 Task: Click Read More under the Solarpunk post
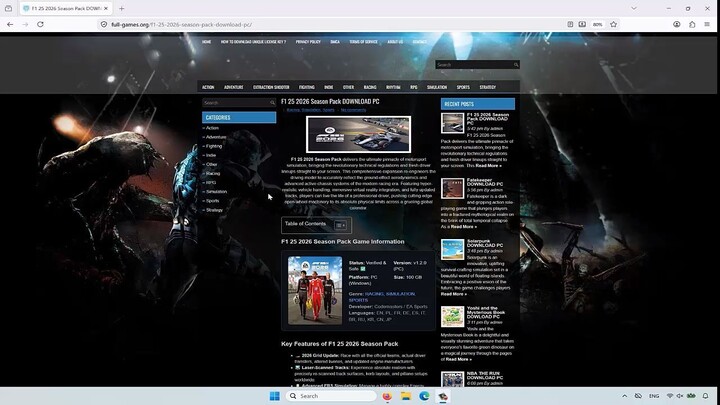(x=454, y=294)
